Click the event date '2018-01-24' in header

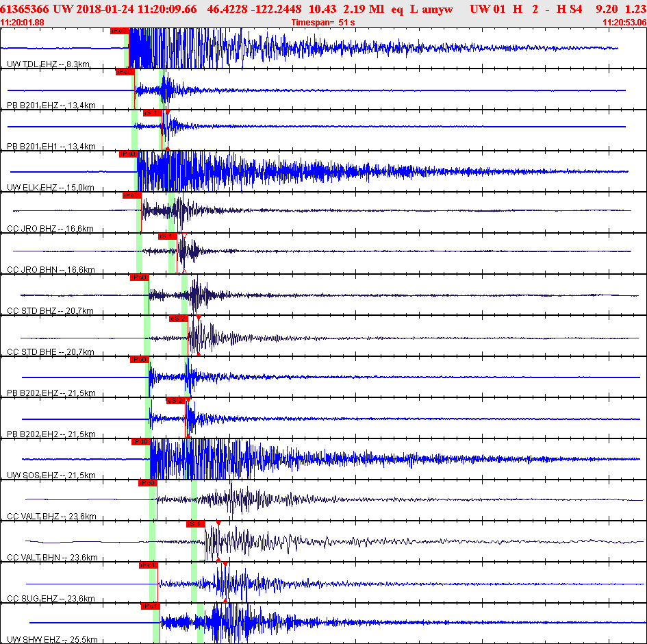coord(105,9)
